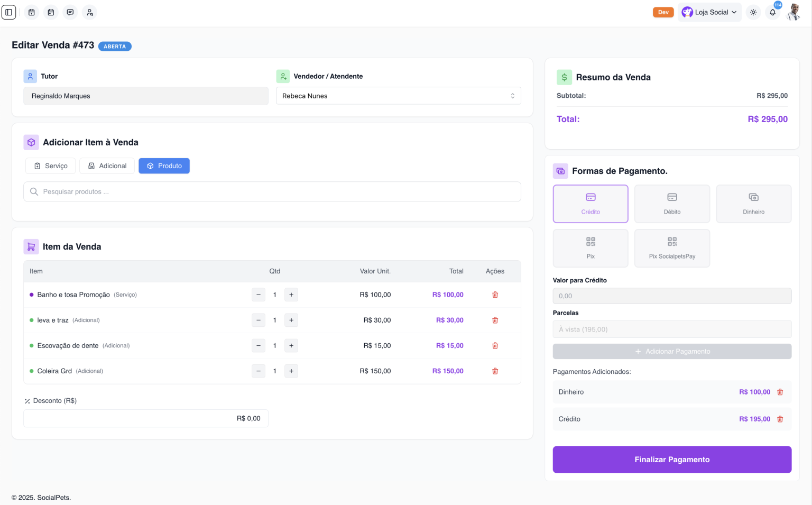Open the Vendedor / Atendente dropdown
812x505 pixels.
pyautogui.click(x=398, y=96)
